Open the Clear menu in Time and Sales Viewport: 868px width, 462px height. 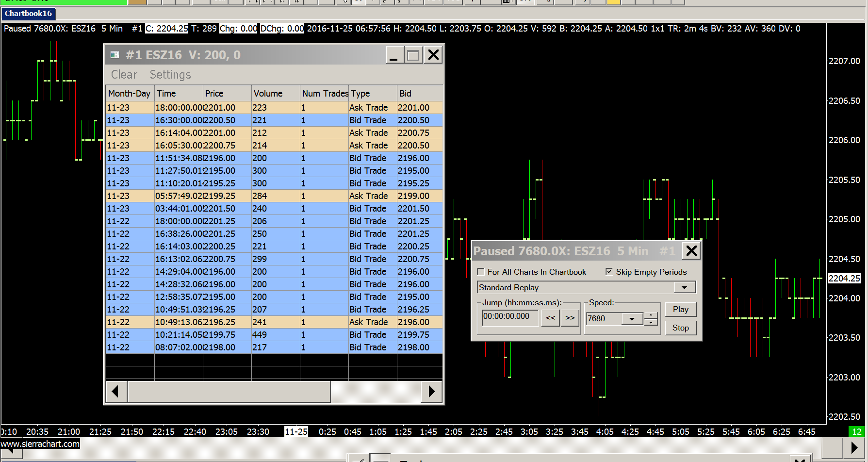point(124,75)
